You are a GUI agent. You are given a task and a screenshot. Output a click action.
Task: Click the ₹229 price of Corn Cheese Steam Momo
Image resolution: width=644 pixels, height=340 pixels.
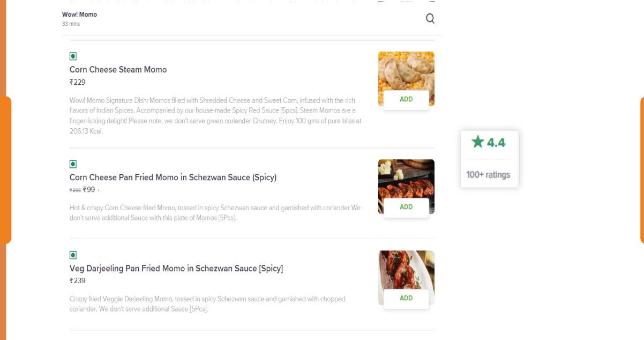point(77,82)
